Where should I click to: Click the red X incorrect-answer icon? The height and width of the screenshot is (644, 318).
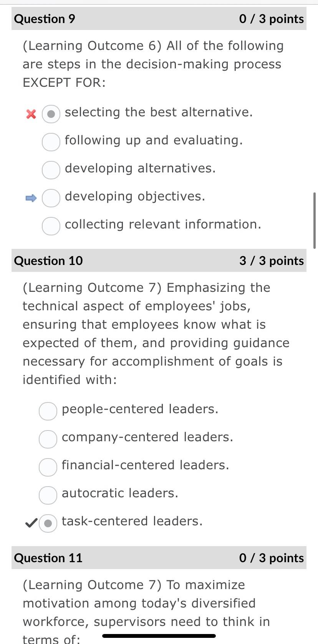point(31,114)
